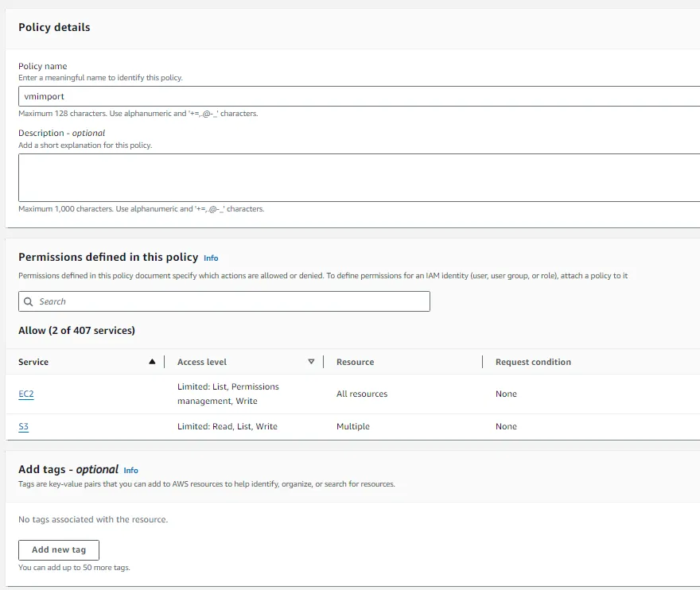This screenshot has width=700, height=590.
Task: Sort by the Service column header
Action: (x=33, y=362)
